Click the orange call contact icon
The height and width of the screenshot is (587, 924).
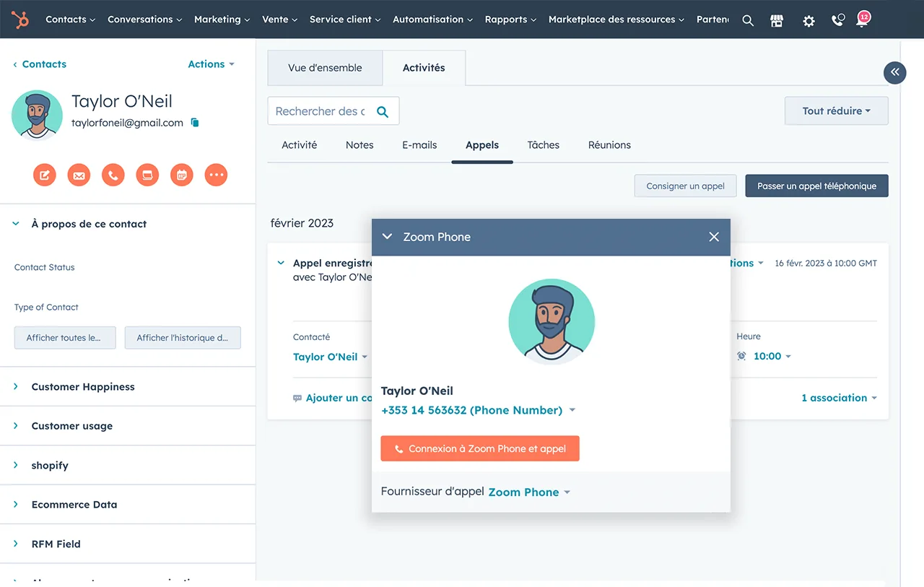(113, 175)
